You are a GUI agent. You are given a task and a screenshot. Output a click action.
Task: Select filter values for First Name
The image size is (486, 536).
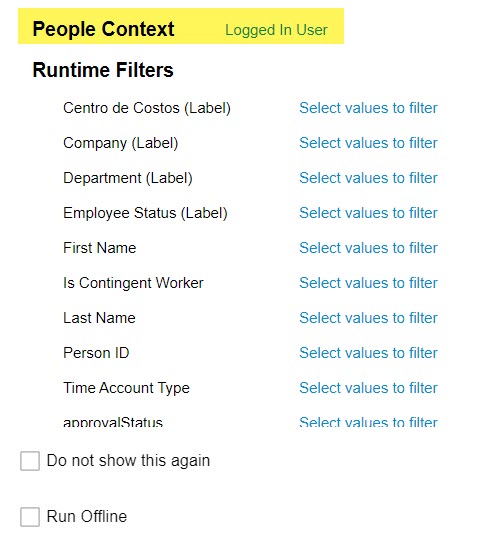[x=368, y=248]
